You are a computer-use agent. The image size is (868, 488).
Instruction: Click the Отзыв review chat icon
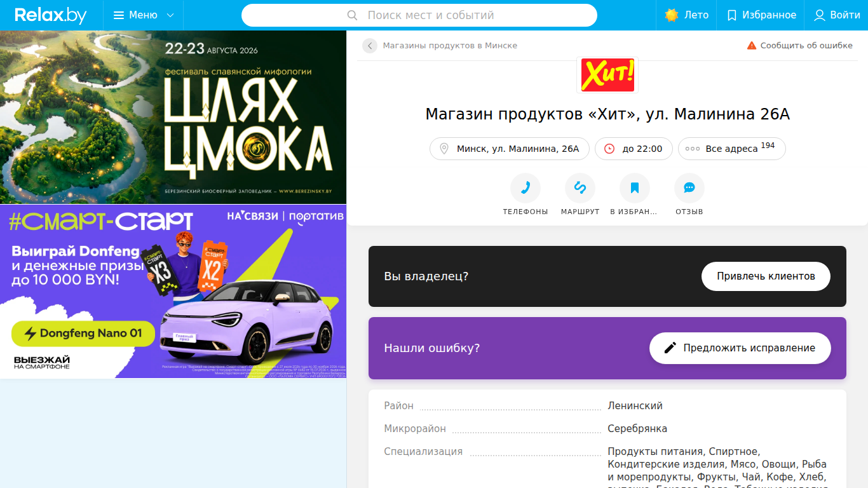[x=689, y=188]
